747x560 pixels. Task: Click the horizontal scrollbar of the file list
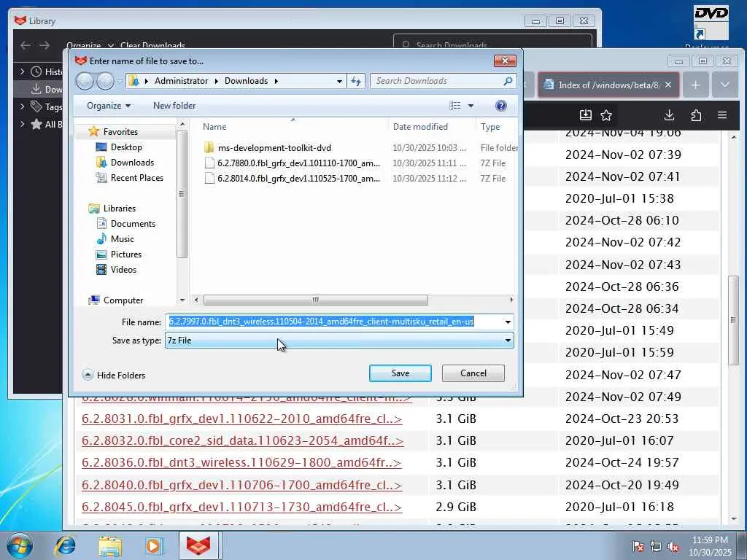pos(315,300)
